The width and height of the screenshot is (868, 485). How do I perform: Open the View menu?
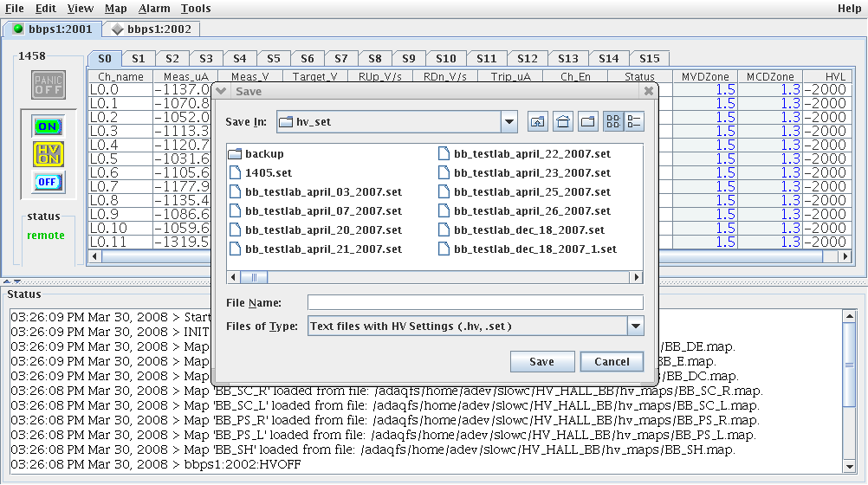pyautogui.click(x=81, y=9)
